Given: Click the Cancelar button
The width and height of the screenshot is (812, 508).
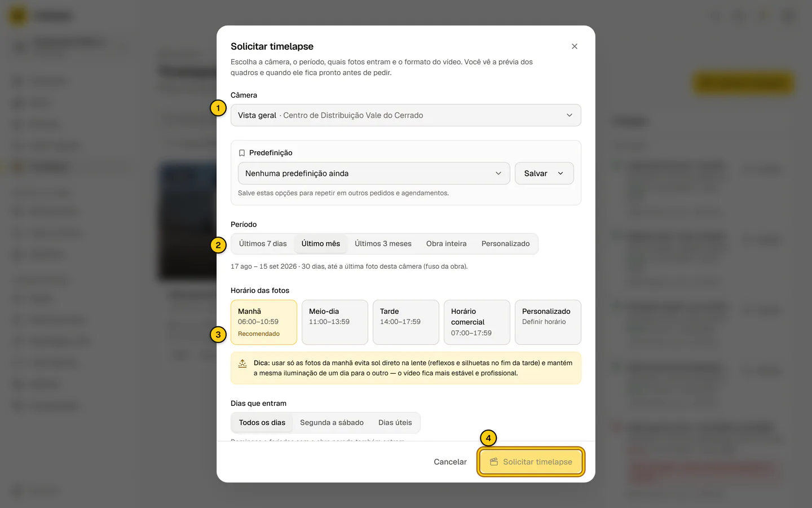Looking at the screenshot, I should tap(450, 462).
